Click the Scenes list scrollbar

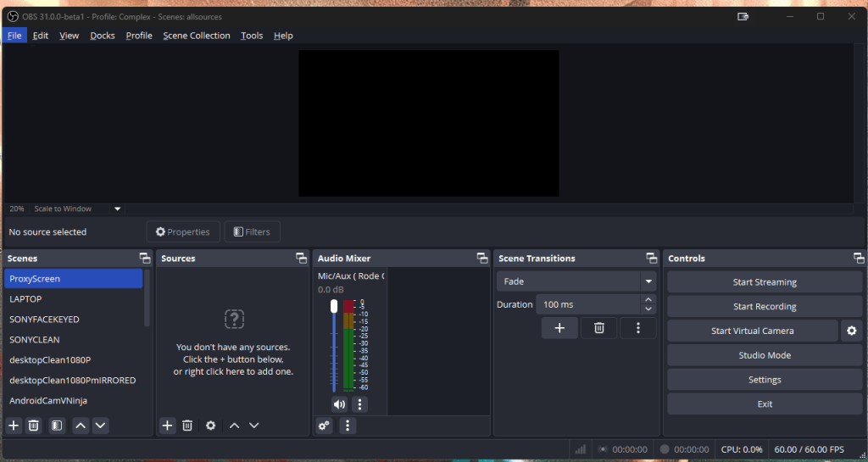click(x=147, y=298)
